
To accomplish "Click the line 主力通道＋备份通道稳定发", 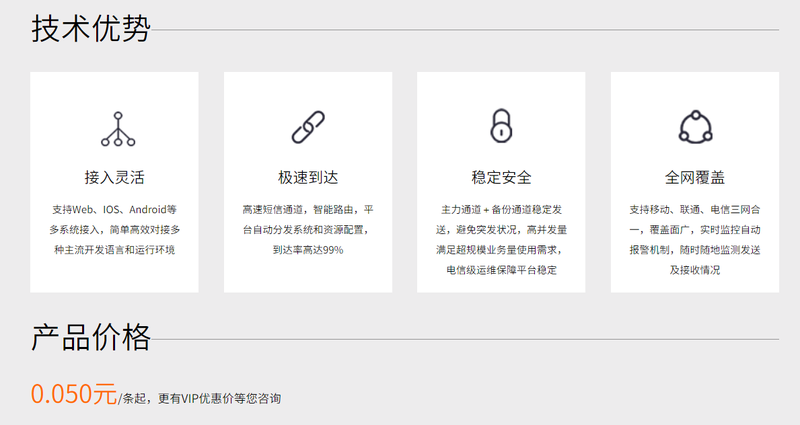I will click(x=501, y=210).
